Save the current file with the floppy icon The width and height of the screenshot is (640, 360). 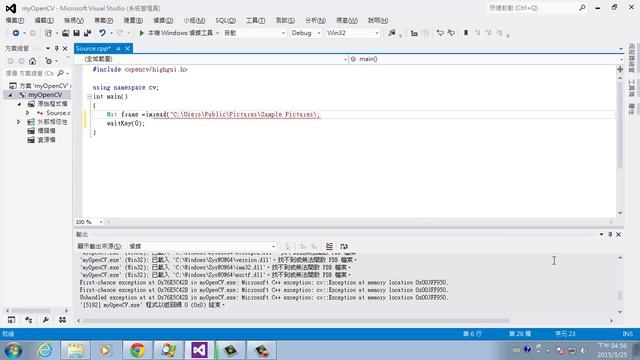pyautogui.click(x=76, y=33)
